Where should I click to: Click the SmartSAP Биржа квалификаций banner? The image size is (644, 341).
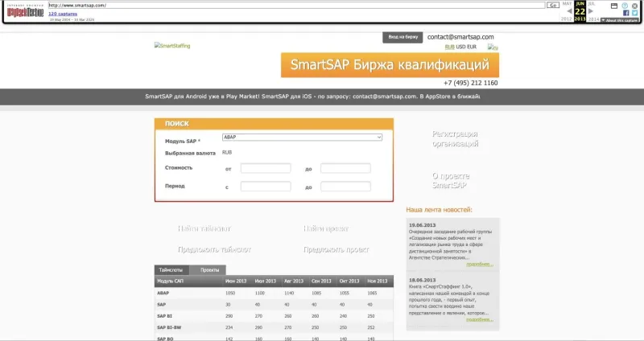point(390,65)
